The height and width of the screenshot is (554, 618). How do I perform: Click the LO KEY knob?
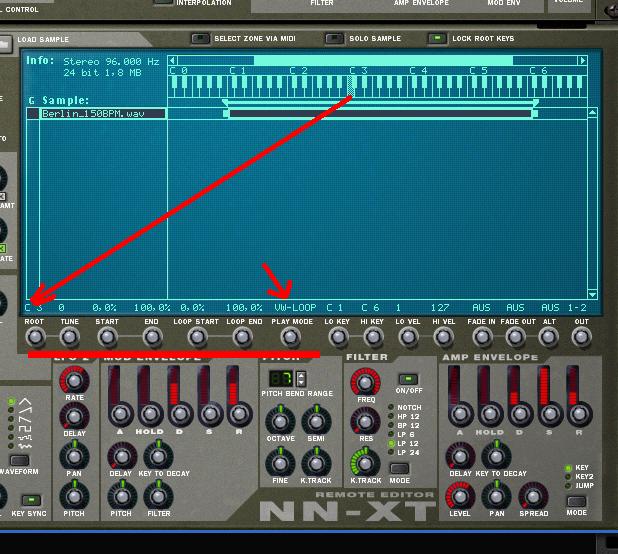point(338,337)
